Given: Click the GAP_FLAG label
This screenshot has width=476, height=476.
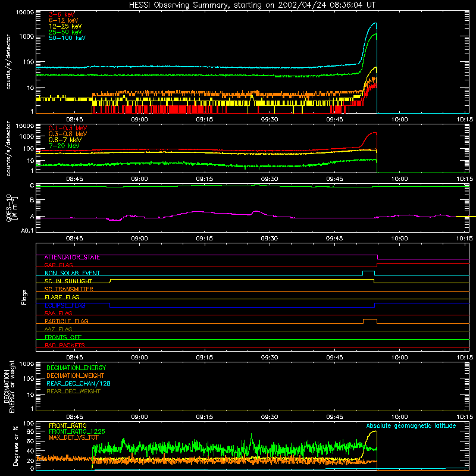Looking at the screenshot, I should point(58,265).
